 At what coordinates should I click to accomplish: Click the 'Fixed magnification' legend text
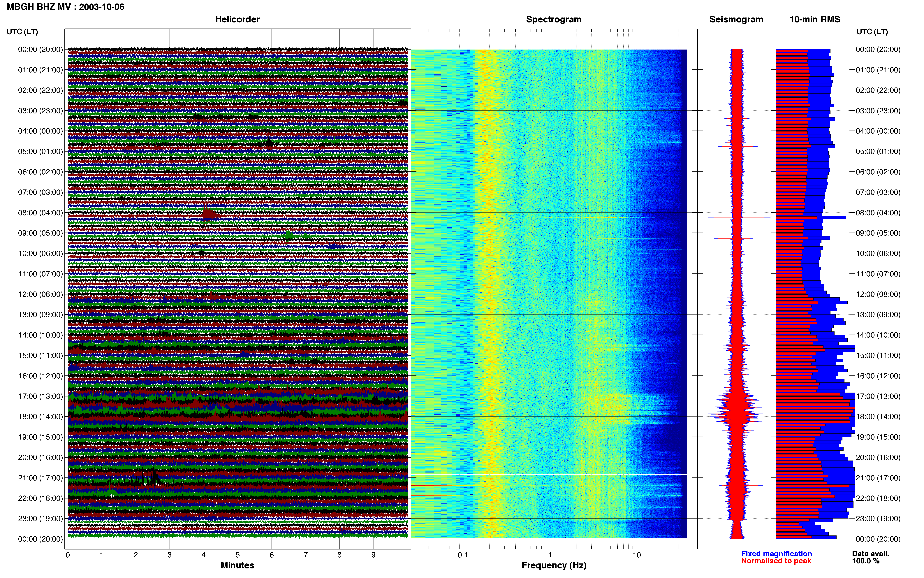776,554
